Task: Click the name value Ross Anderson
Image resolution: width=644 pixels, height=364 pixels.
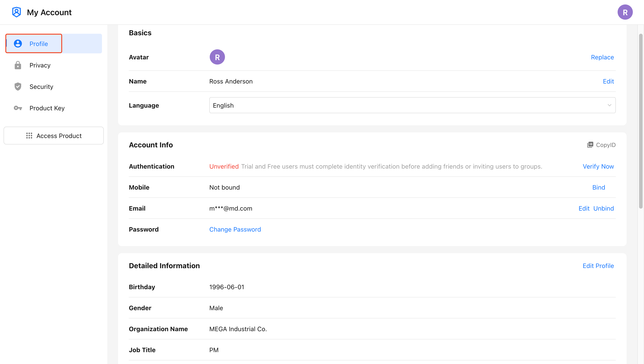Action: click(x=231, y=81)
